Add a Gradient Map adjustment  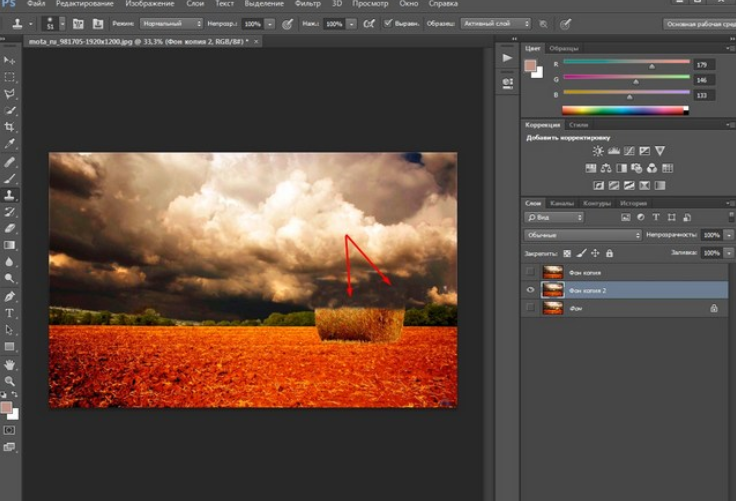[x=660, y=185]
